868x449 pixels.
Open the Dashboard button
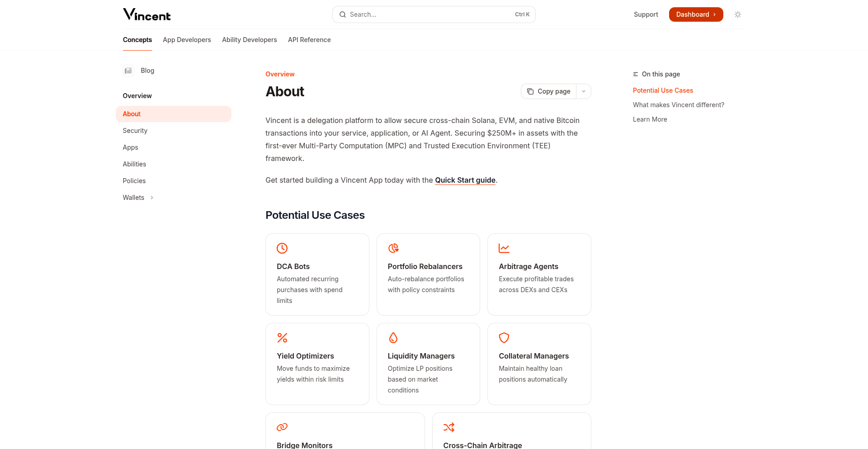click(696, 14)
